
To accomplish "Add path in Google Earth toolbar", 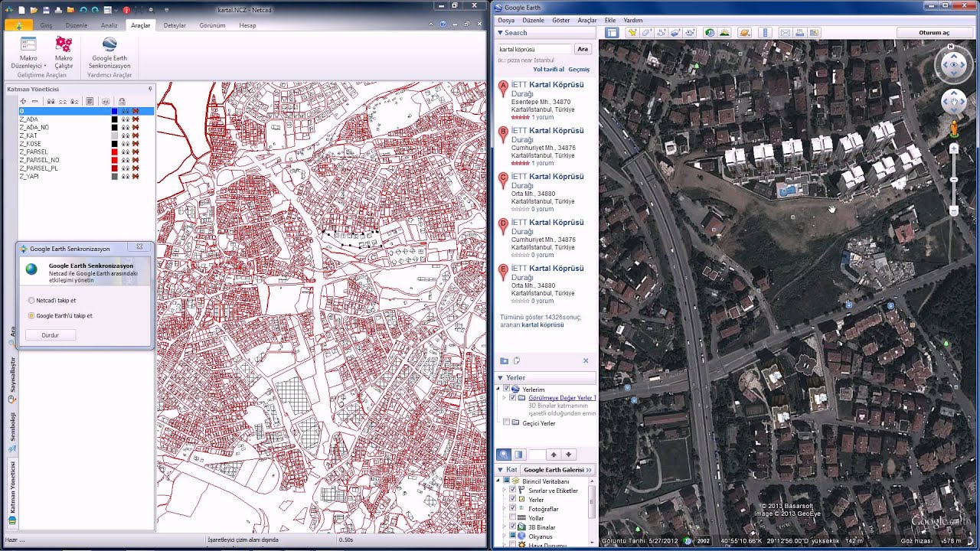I will (x=661, y=33).
